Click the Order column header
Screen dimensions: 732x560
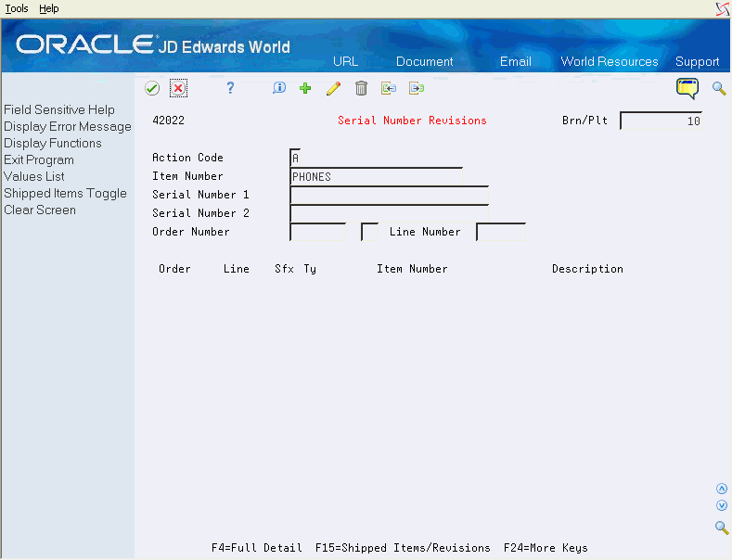coord(174,269)
